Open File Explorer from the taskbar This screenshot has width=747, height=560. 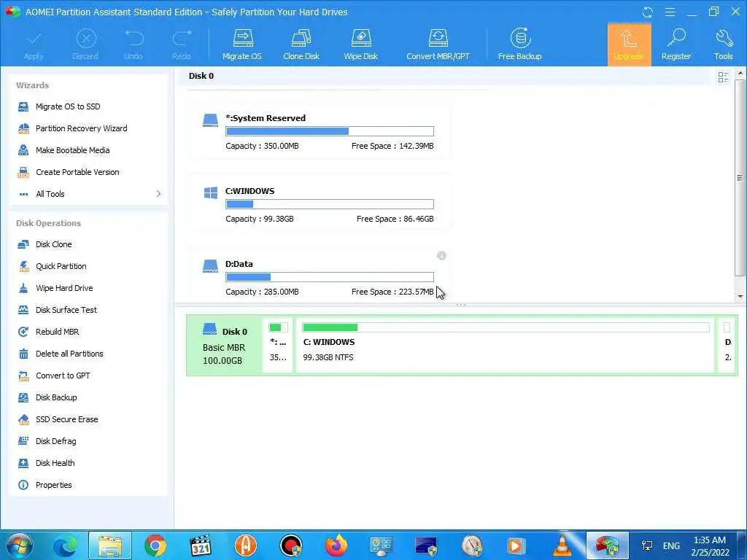tap(110, 545)
